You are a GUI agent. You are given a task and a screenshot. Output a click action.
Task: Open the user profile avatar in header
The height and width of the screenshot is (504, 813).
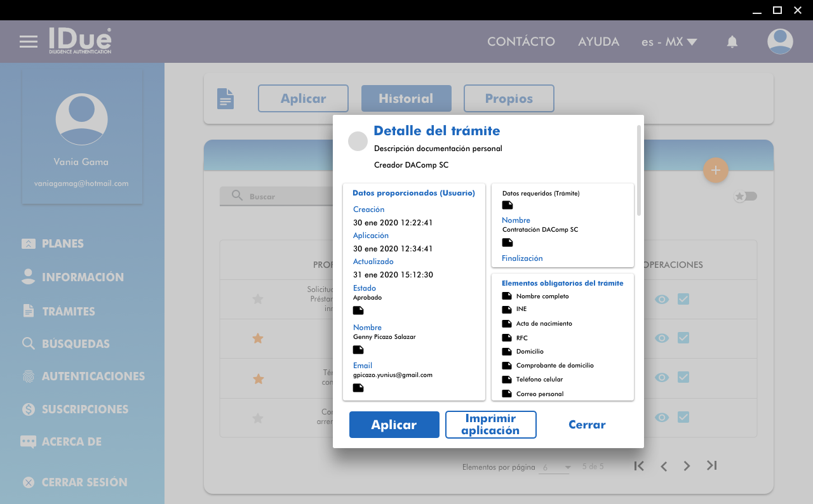(x=779, y=42)
